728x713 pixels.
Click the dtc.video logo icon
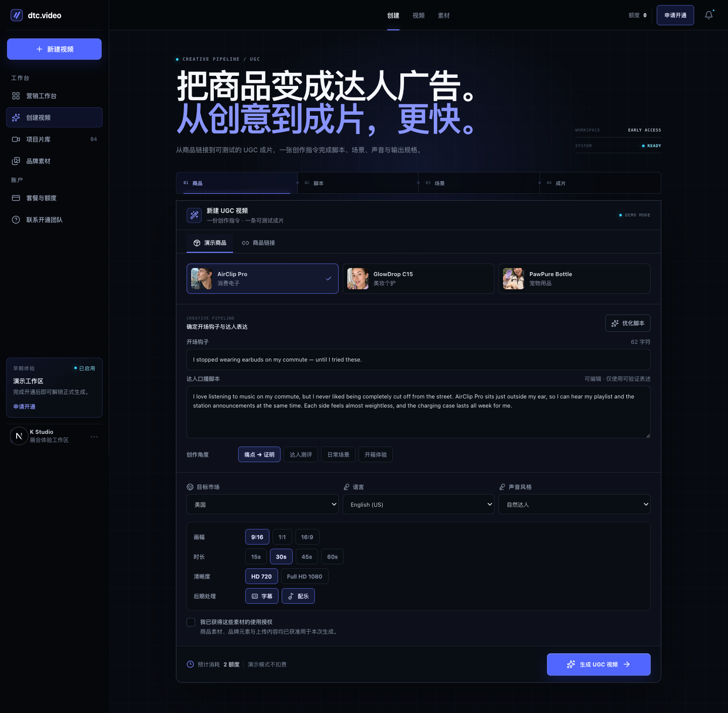click(x=17, y=15)
